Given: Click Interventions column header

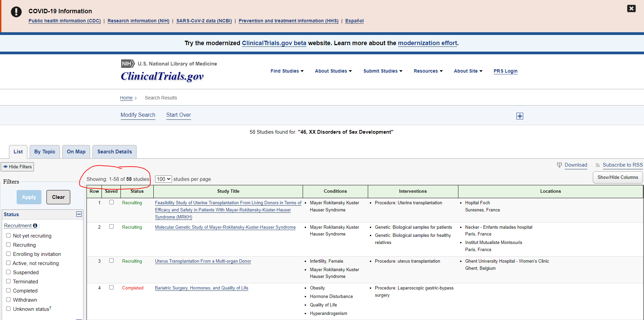Looking at the screenshot, I should (x=413, y=191).
